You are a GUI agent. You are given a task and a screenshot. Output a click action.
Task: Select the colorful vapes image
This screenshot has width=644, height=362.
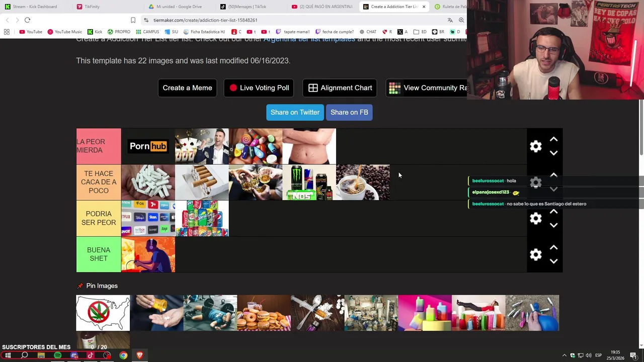point(425,313)
